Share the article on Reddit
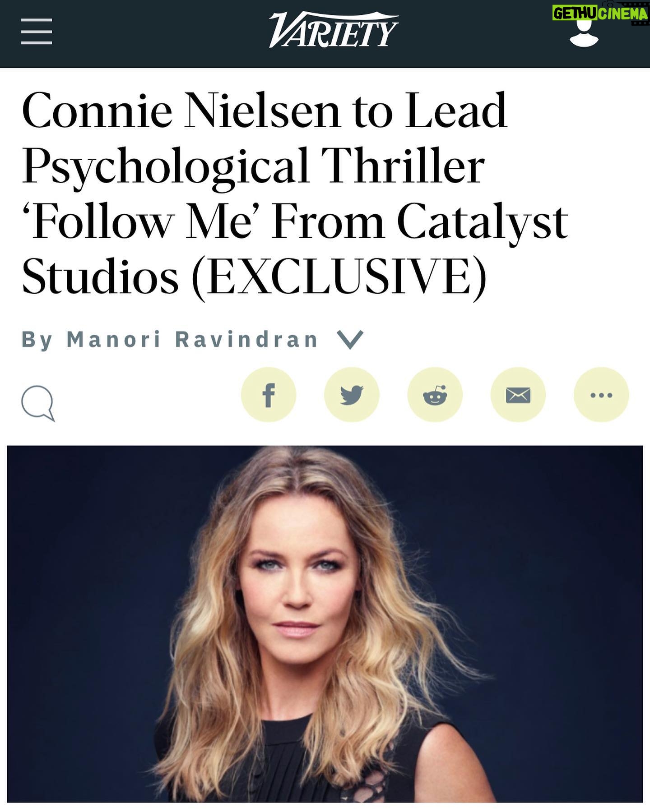 [x=435, y=395]
